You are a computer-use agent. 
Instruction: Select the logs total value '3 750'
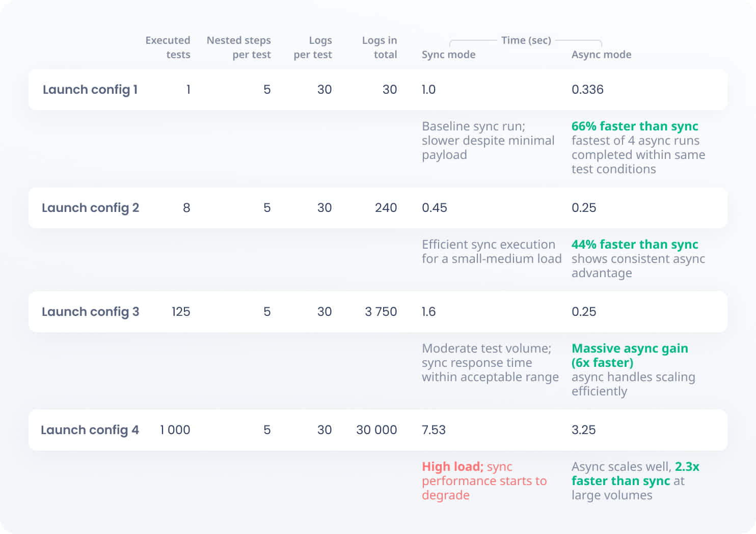[x=381, y=312]
